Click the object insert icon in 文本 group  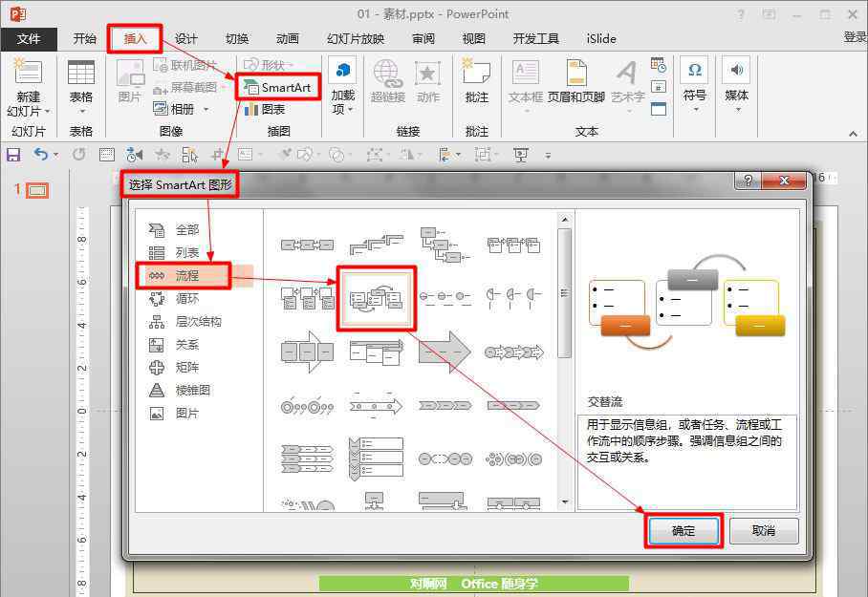click(659, 109)
